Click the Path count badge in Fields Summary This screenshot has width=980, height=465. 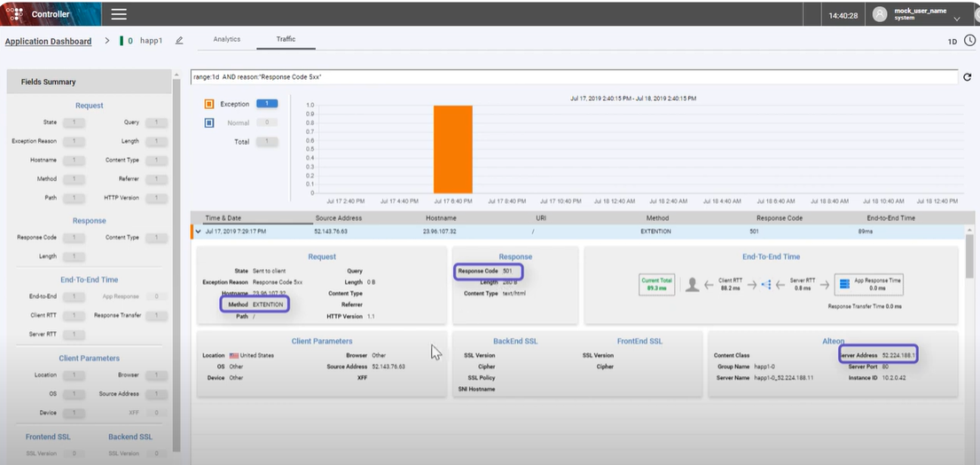(x=74, y=198)
